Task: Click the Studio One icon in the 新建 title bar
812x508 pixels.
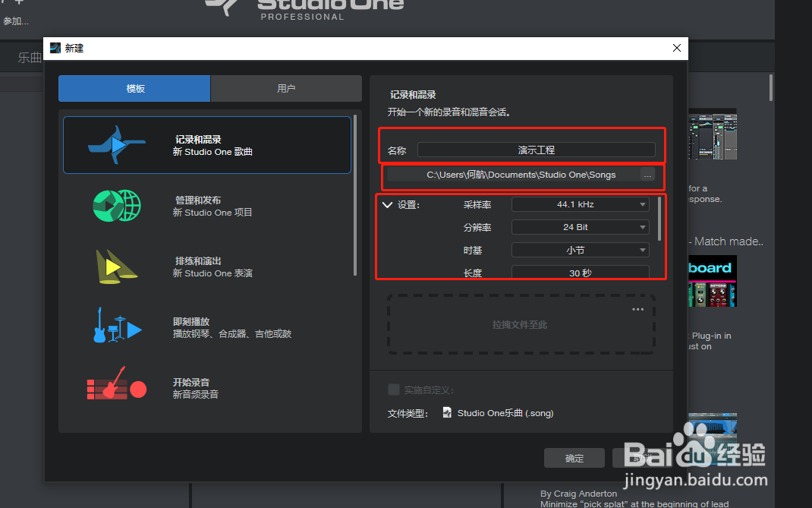Action: (x=55, y=48)
